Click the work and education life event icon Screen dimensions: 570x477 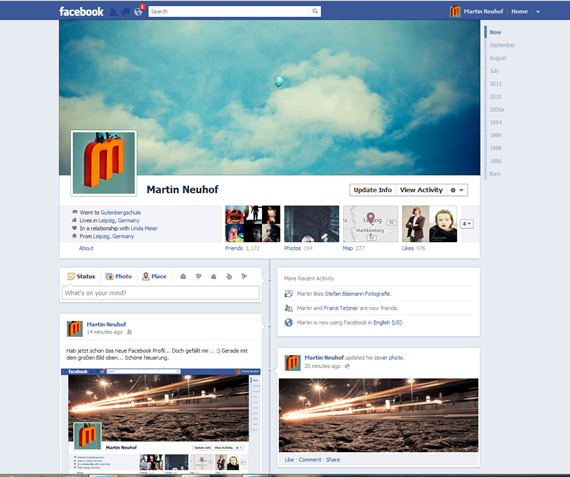183,277
